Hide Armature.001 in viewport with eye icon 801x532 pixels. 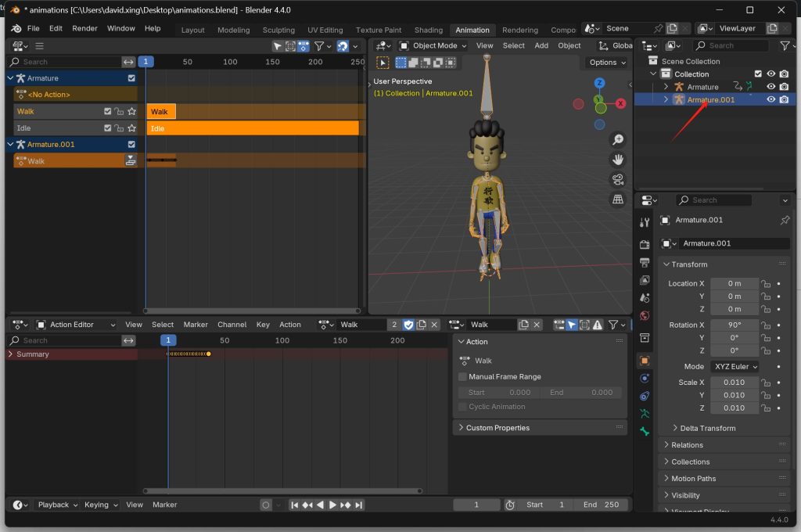771,99
